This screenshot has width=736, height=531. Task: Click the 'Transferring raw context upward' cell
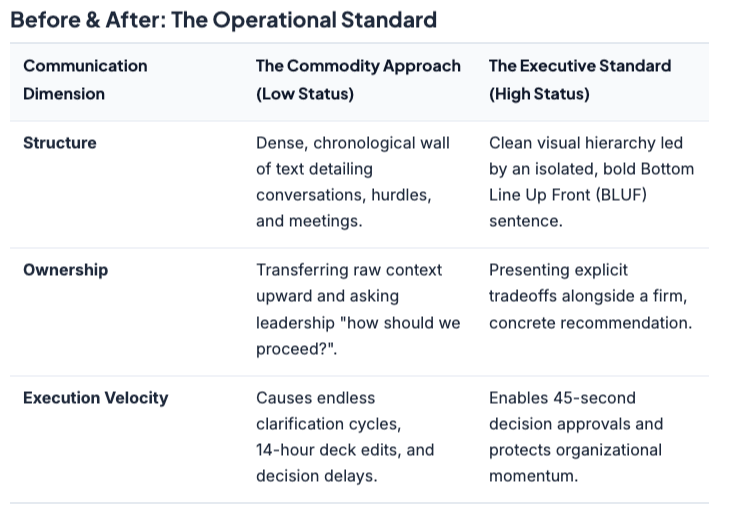(x=358, y=309)
